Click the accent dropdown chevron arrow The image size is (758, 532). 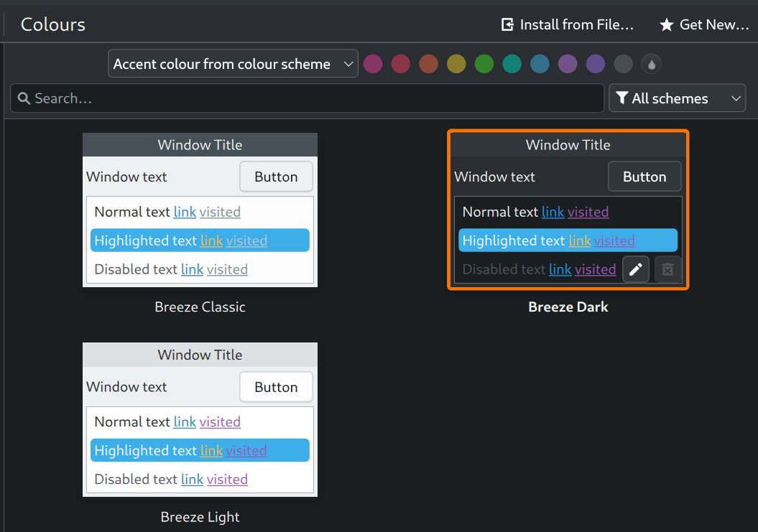(348, 64)
